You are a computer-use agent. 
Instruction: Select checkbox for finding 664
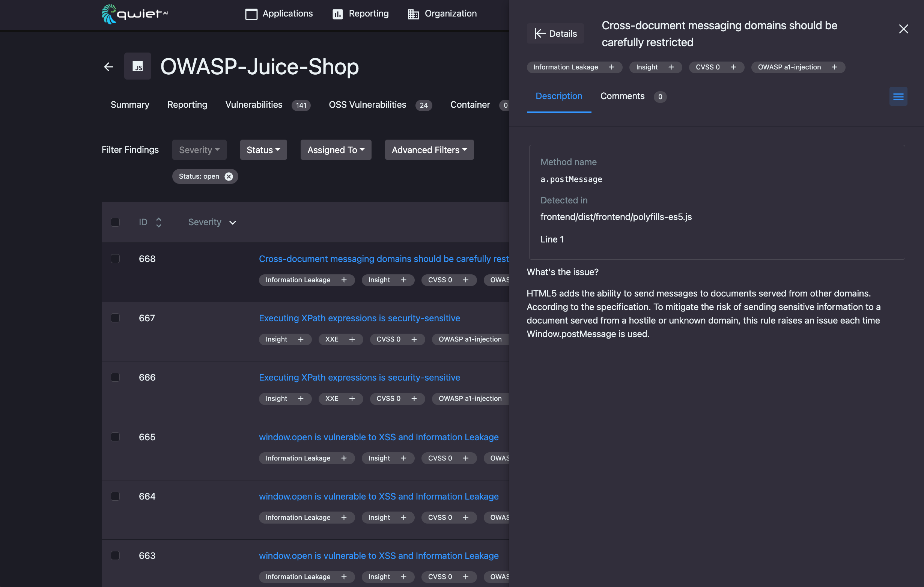pos(115,496)
